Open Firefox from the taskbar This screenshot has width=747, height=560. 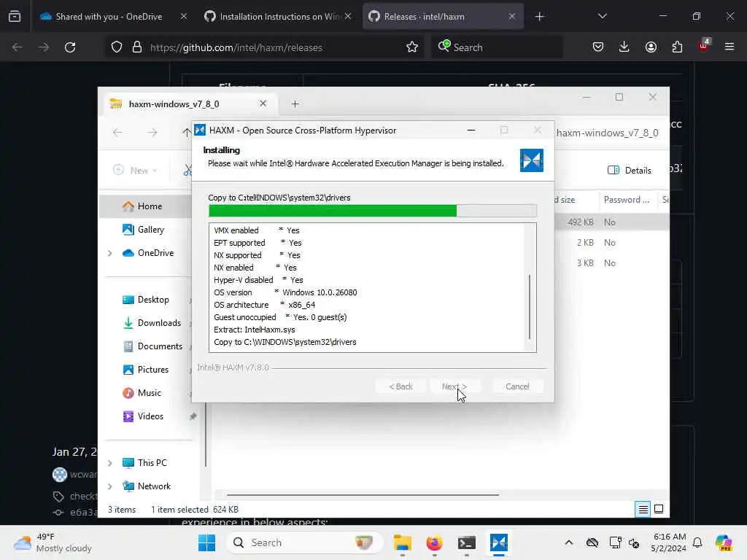(434, 542)
